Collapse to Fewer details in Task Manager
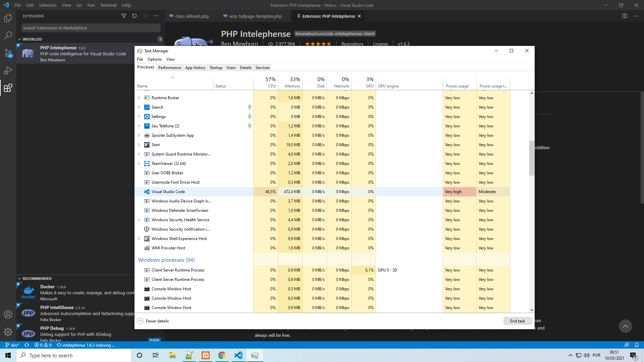Image resolution: width=644 pixels, height=362 pixels. click(153, 321)
